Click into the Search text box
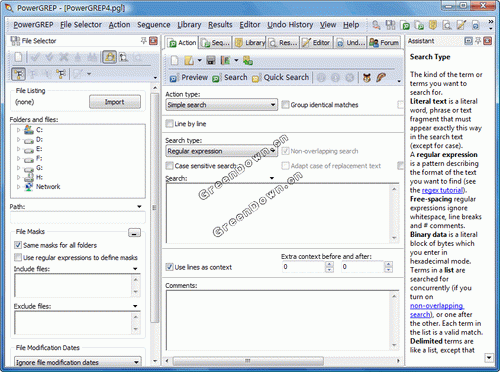The height and width of the screenshot is (372, 500). coord(278,213)
